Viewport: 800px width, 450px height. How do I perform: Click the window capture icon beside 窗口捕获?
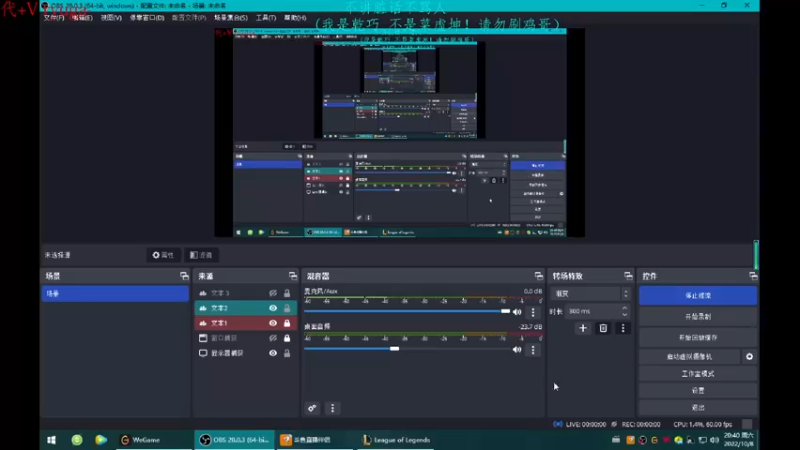click(203, 338)
